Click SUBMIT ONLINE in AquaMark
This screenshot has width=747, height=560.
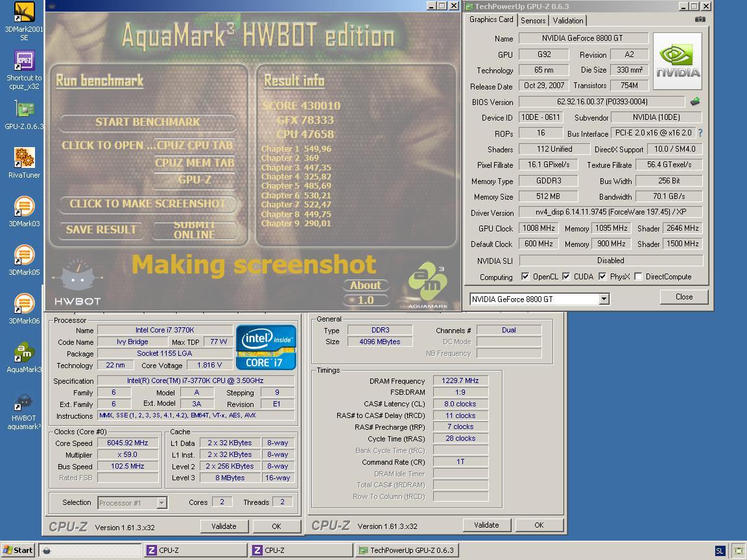pyautogui.click(x=195, y=230)
